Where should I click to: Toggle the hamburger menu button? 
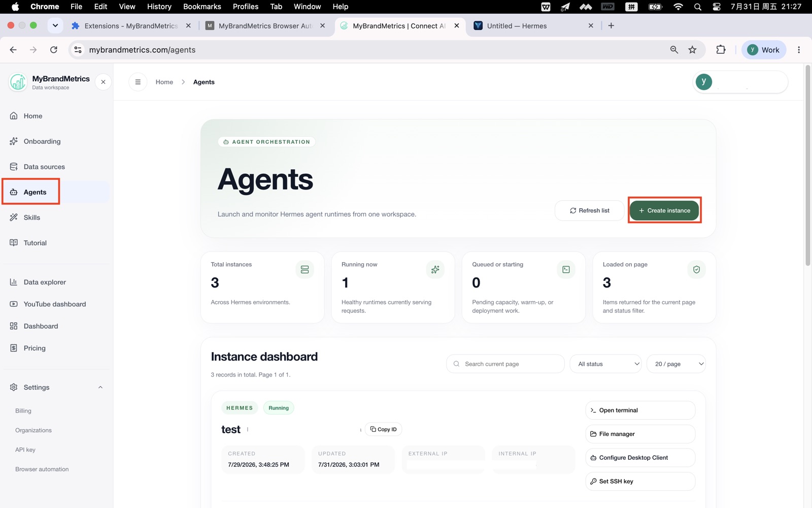[x=138, y=82]
